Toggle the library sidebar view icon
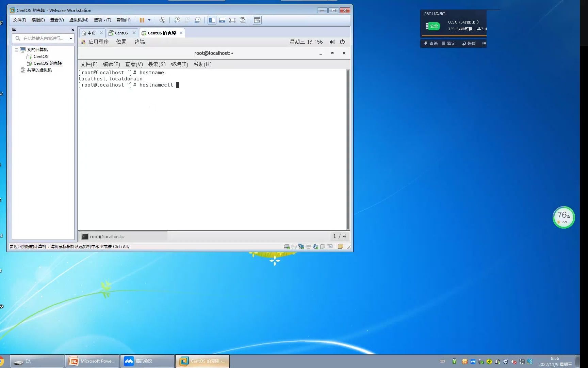 coord(212,20)
